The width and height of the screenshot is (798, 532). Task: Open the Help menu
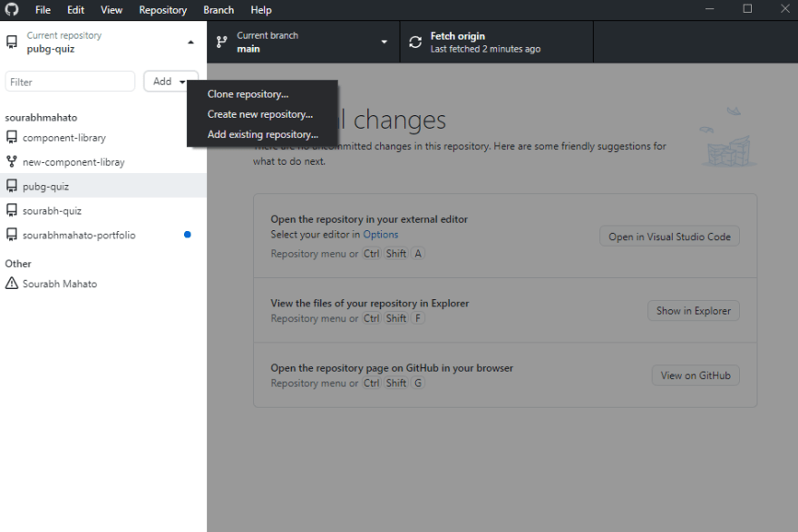click(261, 10)
